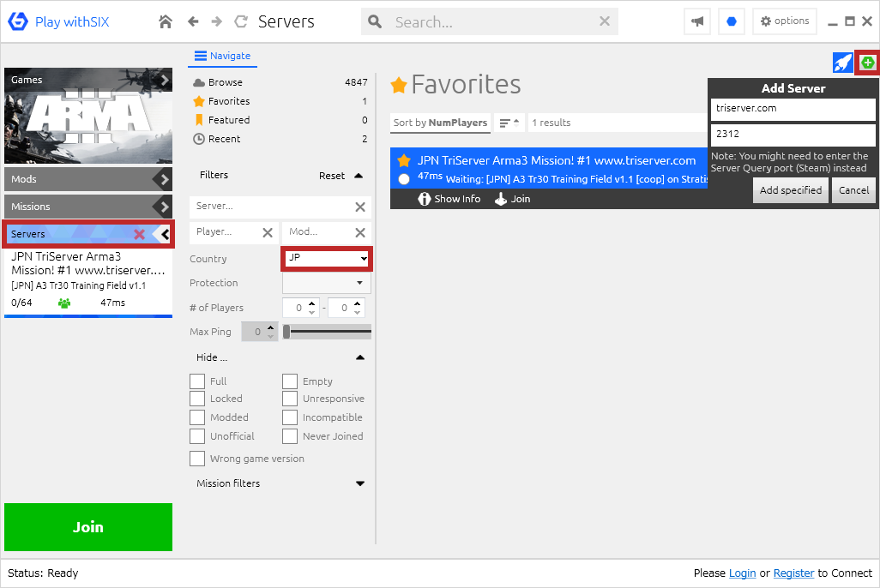Toggle Empty checkbox
The image size is (880, 588).
click(x=290, y=381)
